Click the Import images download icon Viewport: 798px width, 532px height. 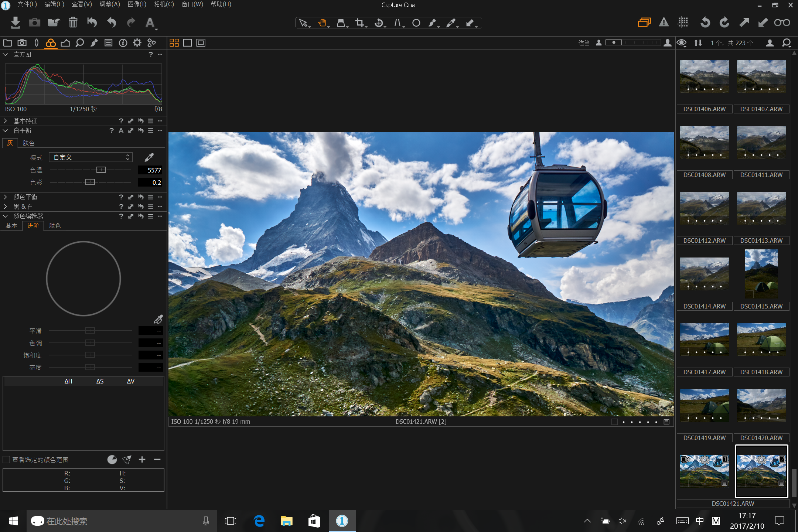click(15, 23)
